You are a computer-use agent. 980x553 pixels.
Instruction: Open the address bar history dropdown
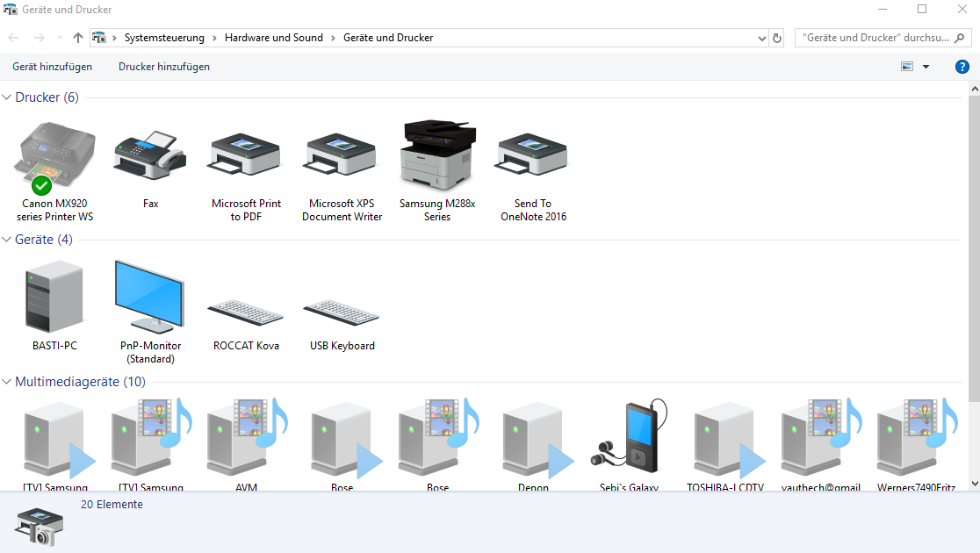click(x=761, y=38)
